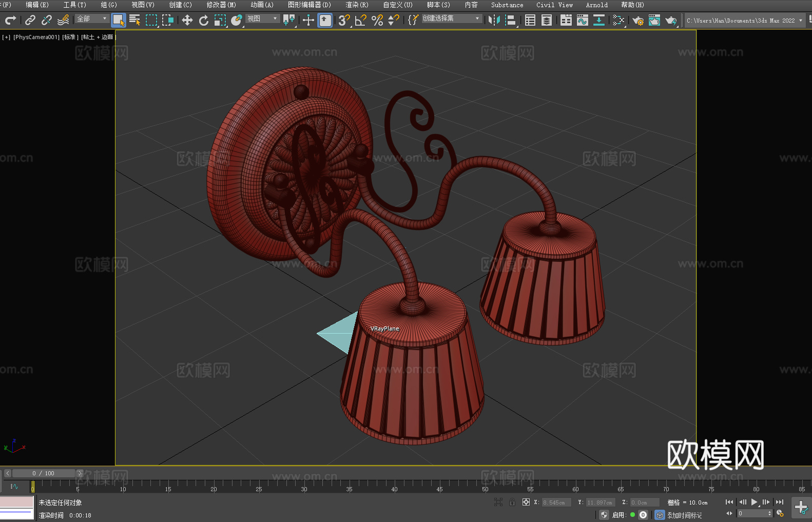812x522 pixels.
Task: Open the reference coordinate '视图' dropdown
Action: (x=262, y=18)
